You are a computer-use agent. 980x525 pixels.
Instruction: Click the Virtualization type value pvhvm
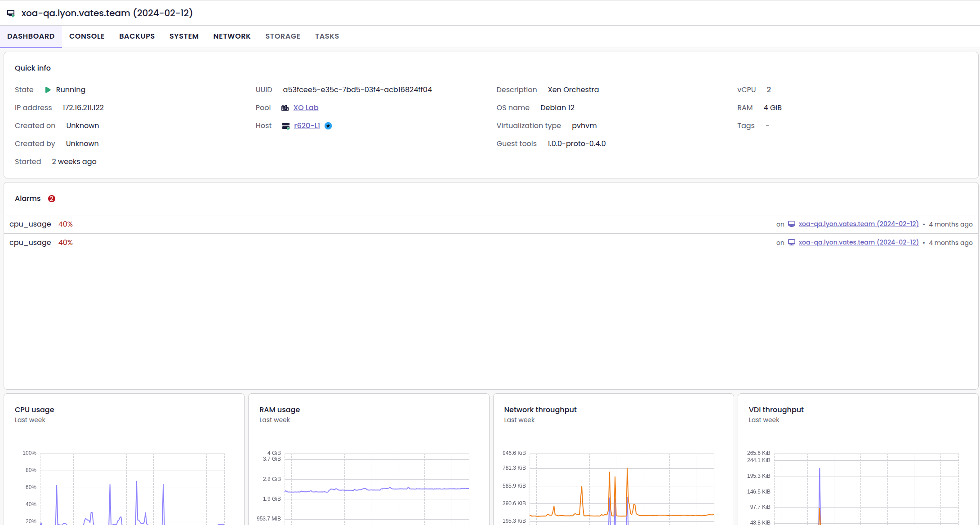pos(584,126)
